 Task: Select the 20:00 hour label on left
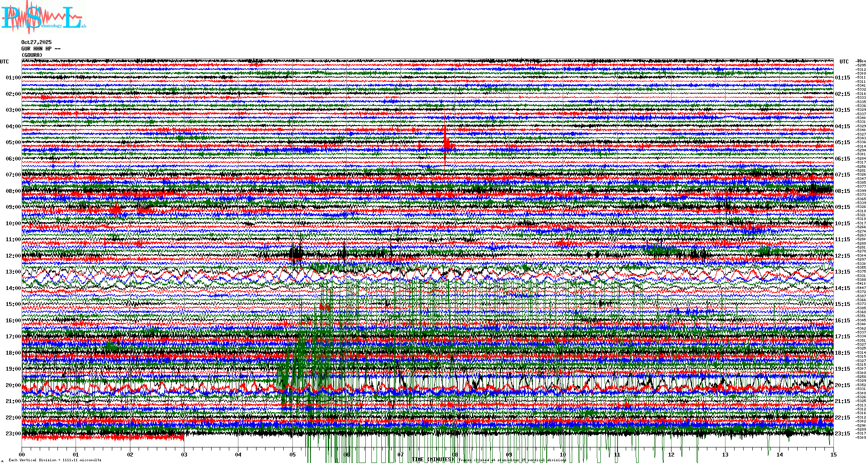pos(13,385)
